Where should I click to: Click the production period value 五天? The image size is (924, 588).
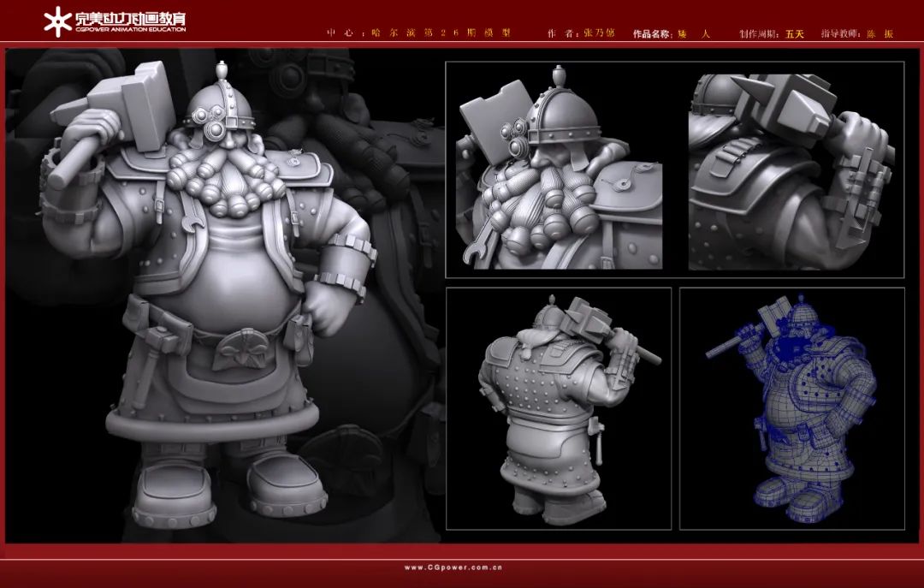pos(794,33)
